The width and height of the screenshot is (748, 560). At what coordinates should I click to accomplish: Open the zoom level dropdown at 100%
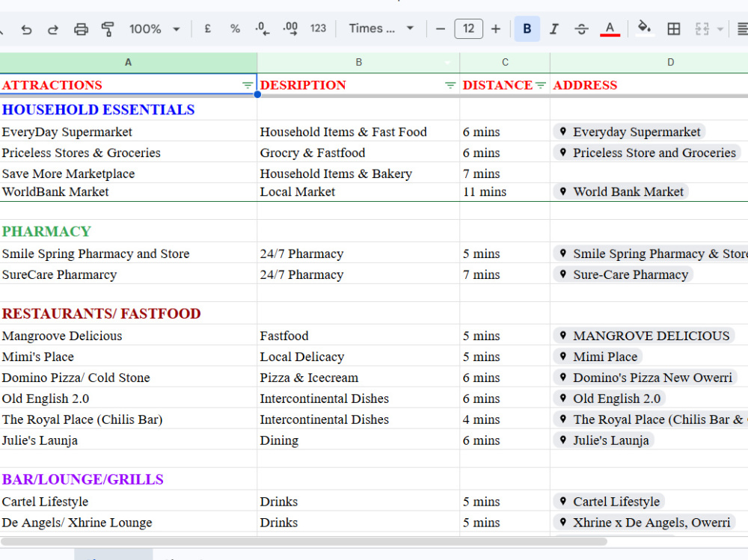pyautogui.click(x=154, y=29)
